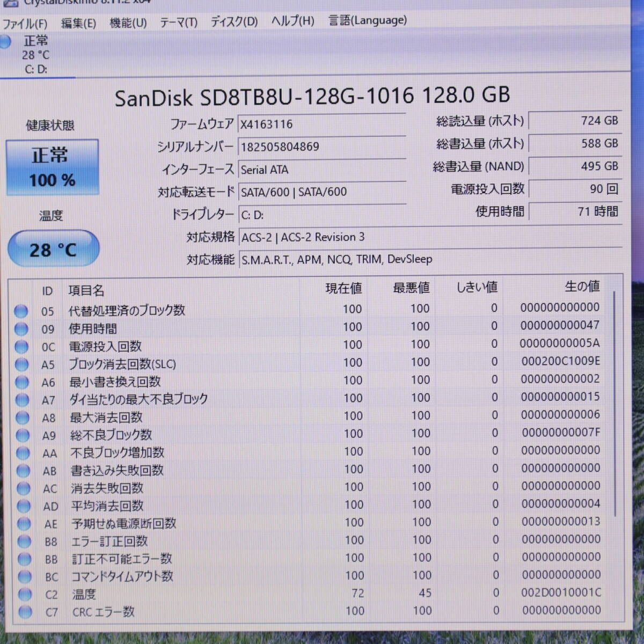
Task: Click status icon for ID A7 row
Action: (x=22, y=400)
